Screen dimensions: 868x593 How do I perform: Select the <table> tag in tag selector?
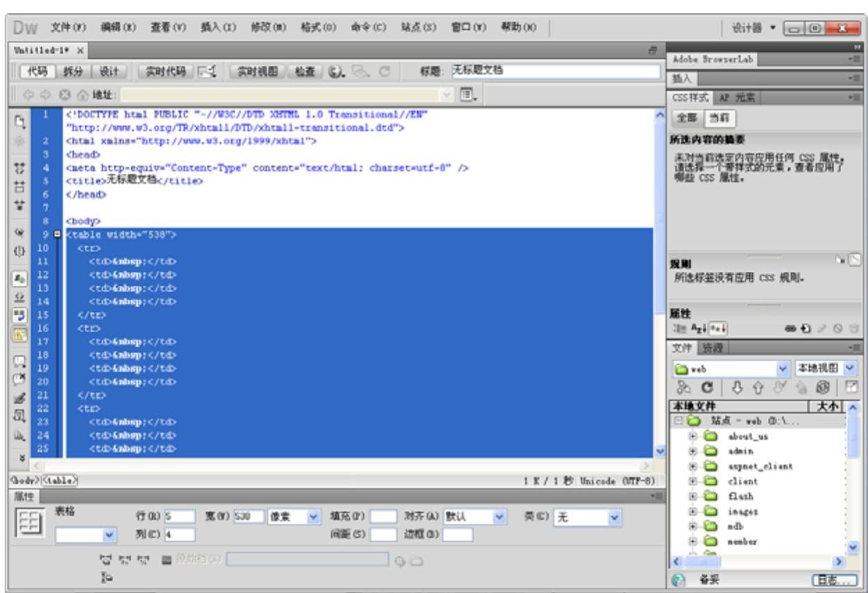pyautogui.click(x=60, y=480)
